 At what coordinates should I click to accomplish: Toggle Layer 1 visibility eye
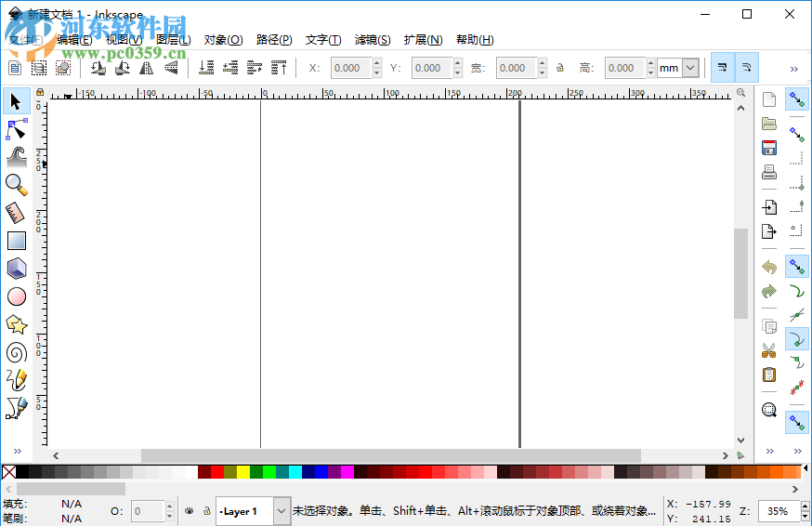(189, 511)
